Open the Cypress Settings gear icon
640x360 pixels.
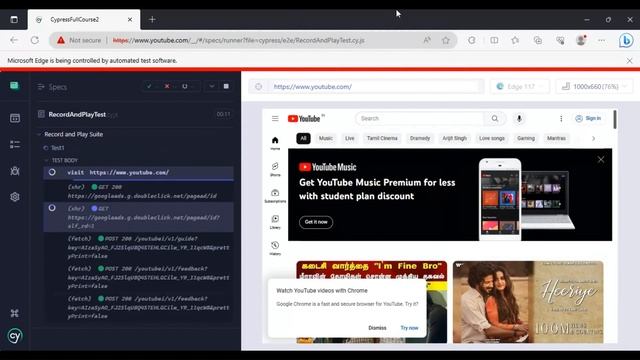(x=15, y=197)
